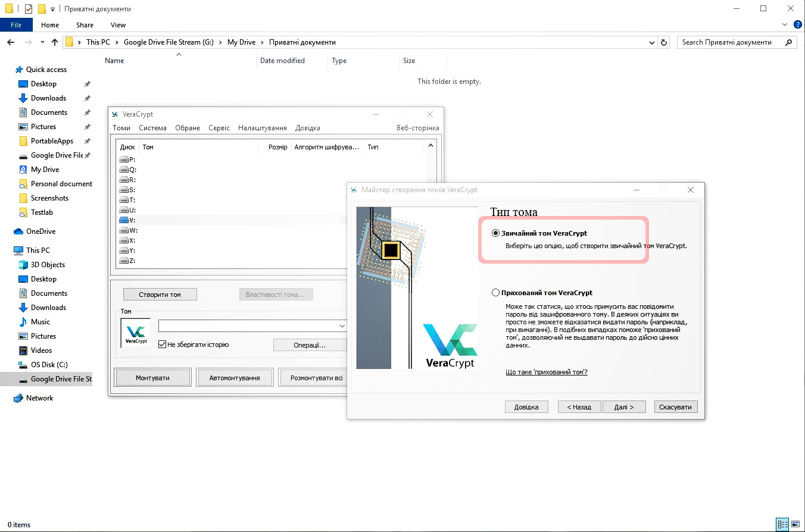The width and height of the screenshot is (805, 532).
Task: Expand My Drive breadcrumb chevron
Action: point(263,42)
